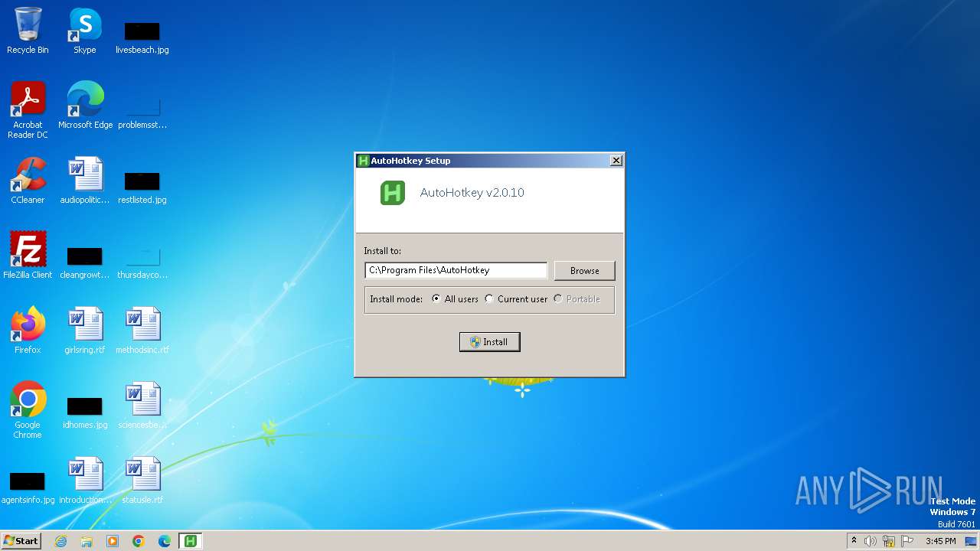
Task: Open the Windows Start menu
Action: coord(21,540)
